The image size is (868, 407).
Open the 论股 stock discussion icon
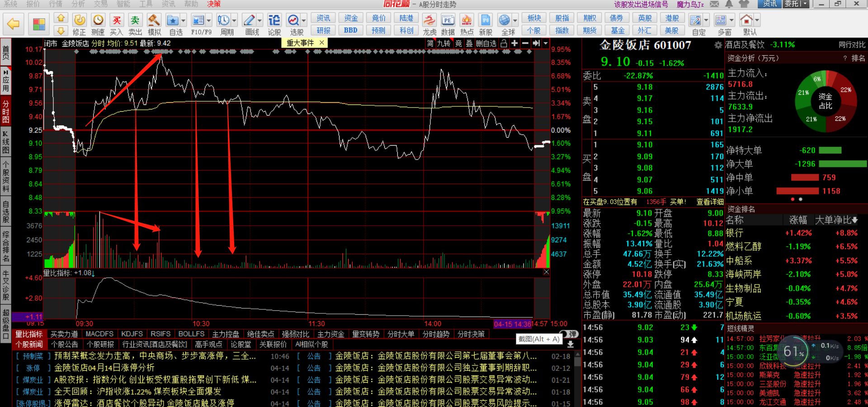point(274,20)
